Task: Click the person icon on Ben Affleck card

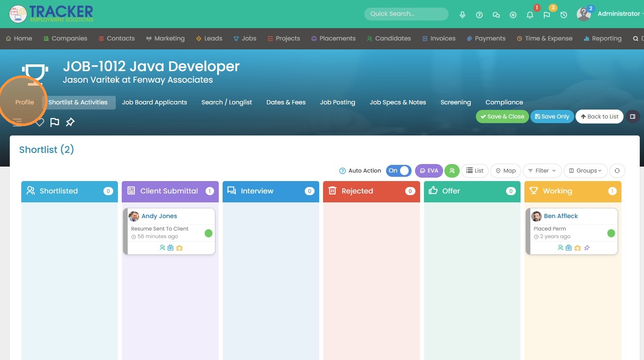Action: pyautogui.click(x=561, y=248)
